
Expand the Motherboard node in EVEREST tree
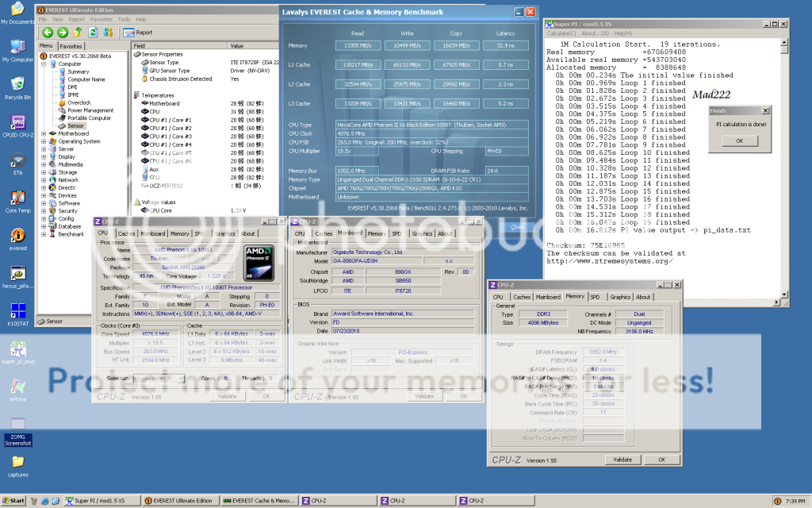click(44, 133)
